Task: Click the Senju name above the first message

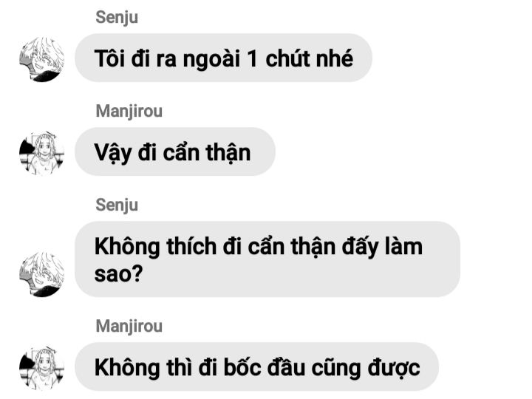Action: [x=117, y=17]
